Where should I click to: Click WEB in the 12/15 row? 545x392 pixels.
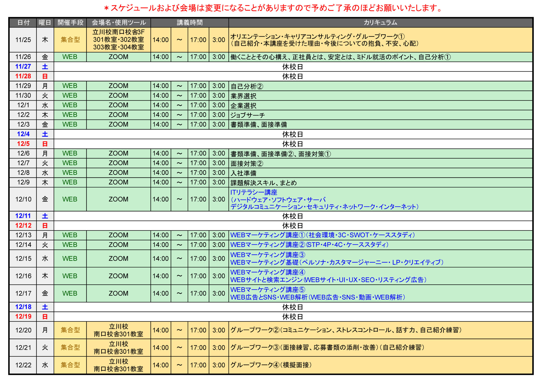[x=70, y=259]
